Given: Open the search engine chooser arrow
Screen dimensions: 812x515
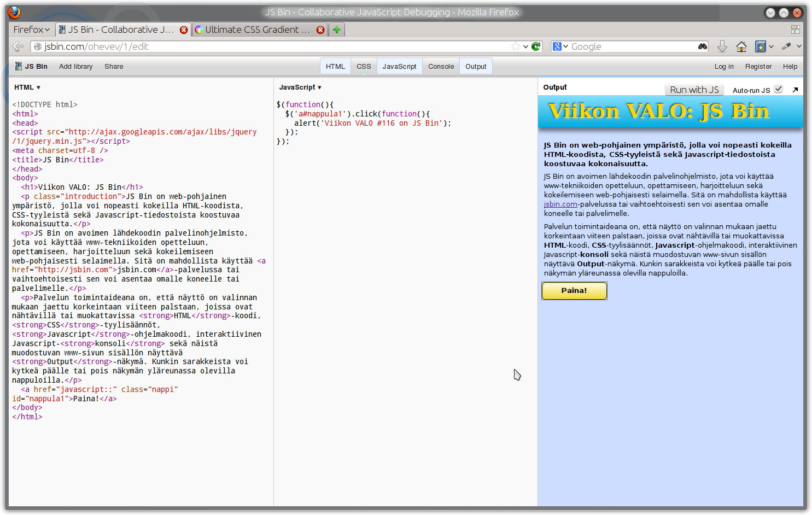Looking at the screenshot, I should [x=566, y=46].
